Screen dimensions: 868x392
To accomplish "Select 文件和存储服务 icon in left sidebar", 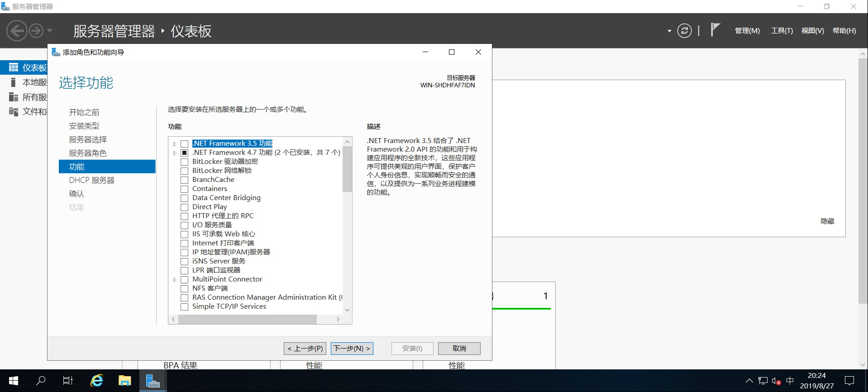I will 14,111.
